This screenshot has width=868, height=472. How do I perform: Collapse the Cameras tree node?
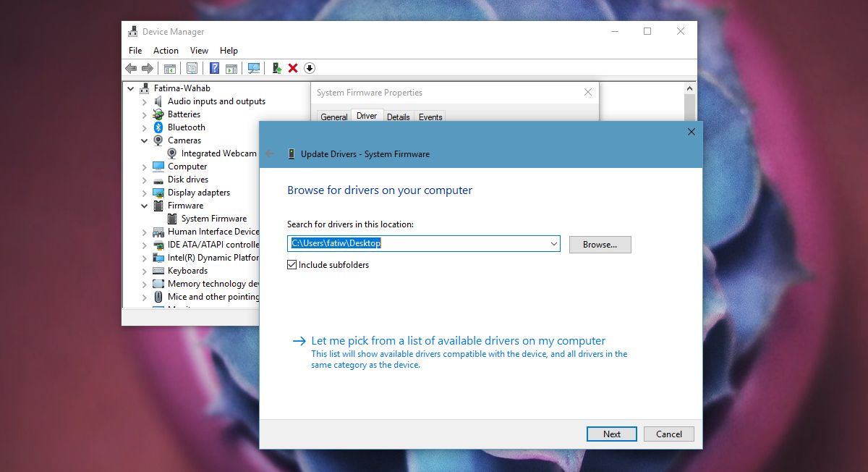point(145,140)
